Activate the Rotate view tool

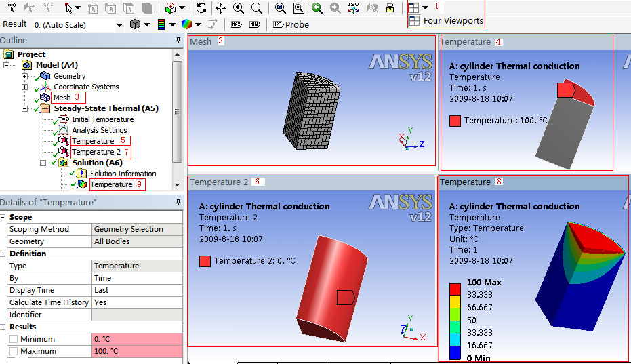click(201, 7)
